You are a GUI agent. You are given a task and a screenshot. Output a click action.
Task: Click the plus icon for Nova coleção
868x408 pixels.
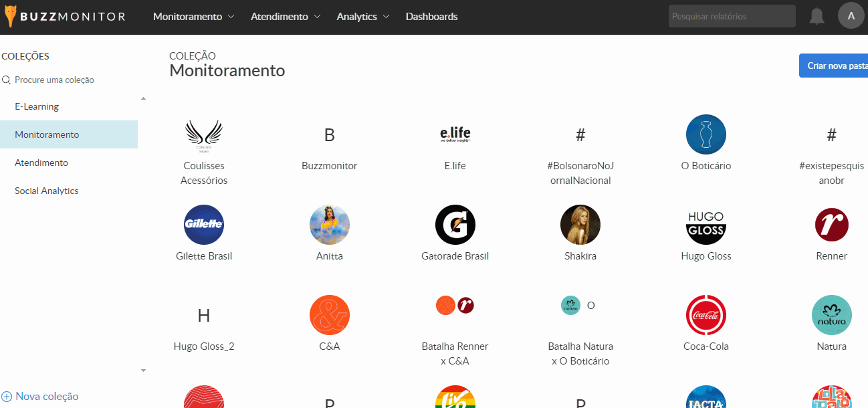(7, 396)
